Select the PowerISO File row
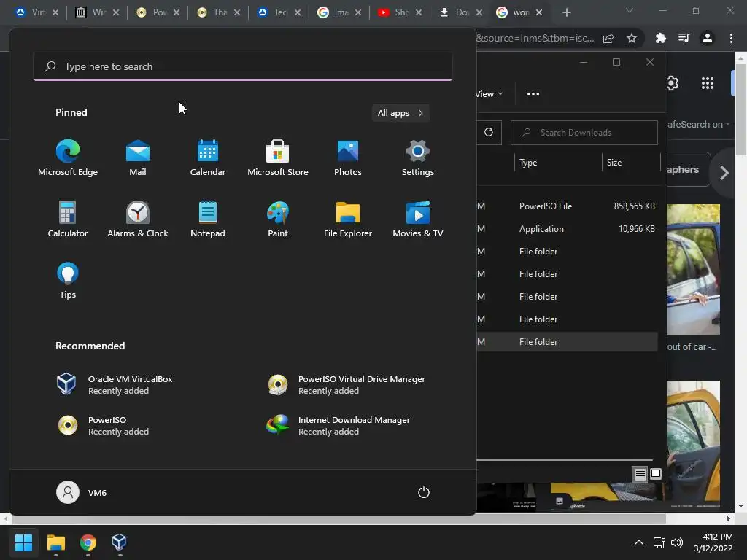The width and height of the screenshot is (747, 560). pos(567,206)
